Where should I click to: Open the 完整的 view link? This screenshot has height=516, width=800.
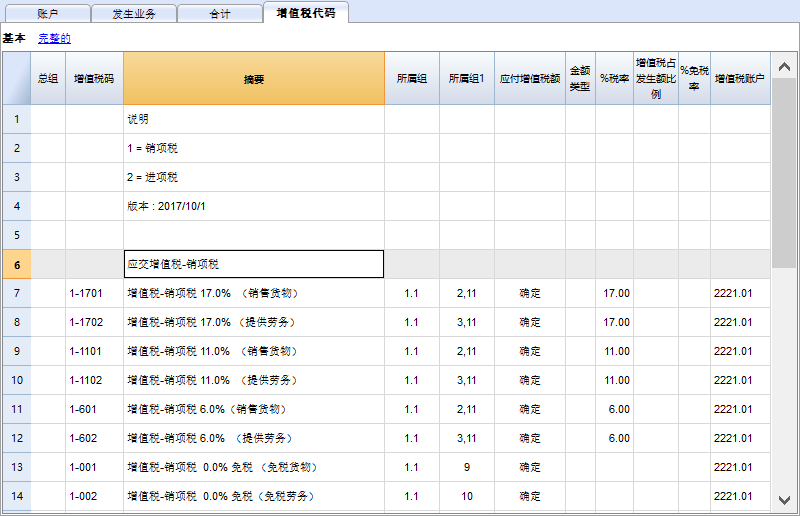[x=54, y=38]
